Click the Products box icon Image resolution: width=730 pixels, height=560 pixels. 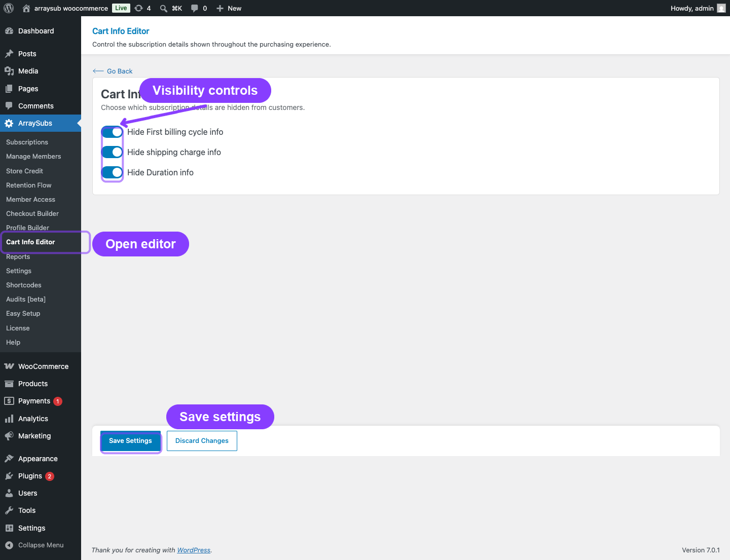(9, 384)
